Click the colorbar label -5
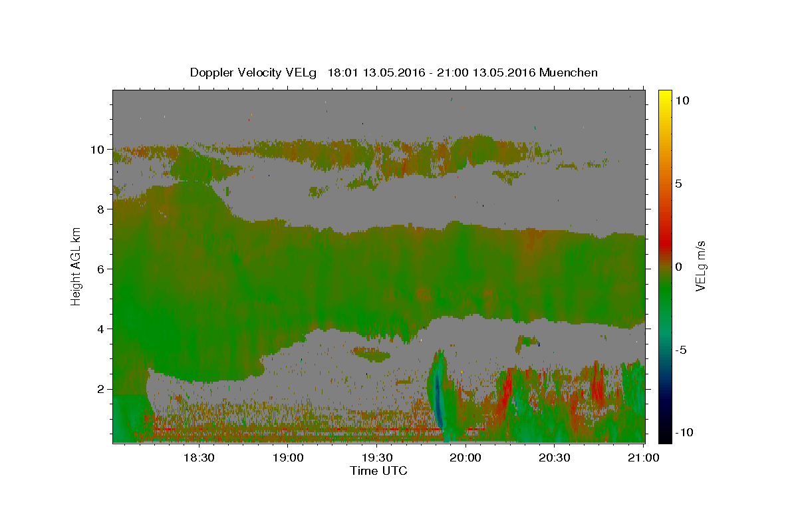The image size is (798, 532). (x=682, y=350)
